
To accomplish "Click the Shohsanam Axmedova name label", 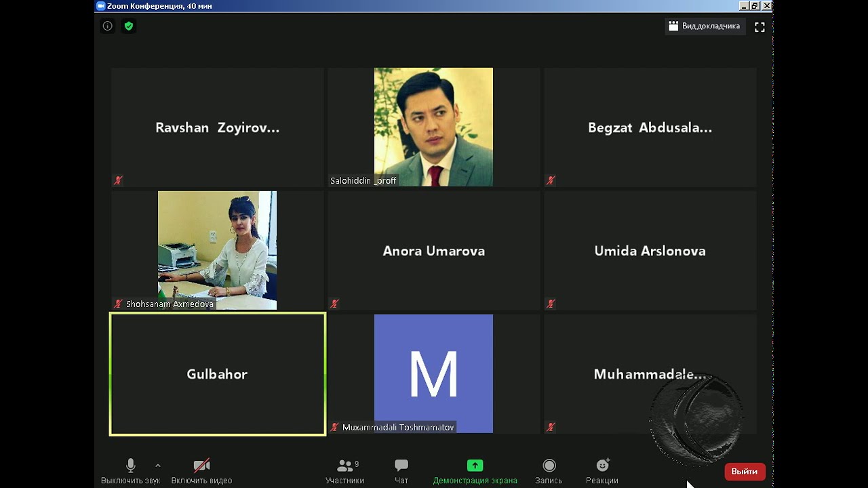I will click(x=170, y=304).
